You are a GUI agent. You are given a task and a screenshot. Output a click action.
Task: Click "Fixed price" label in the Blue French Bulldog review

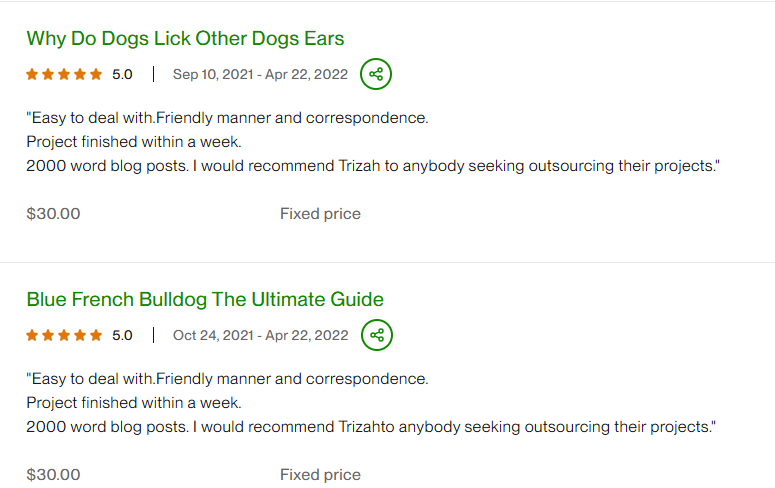tap(320, 474)
